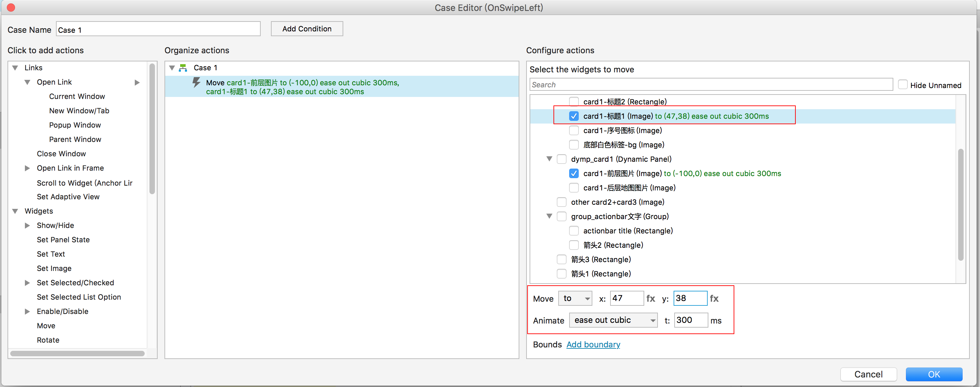980x387 pixels.
Task: Open the ease out cubic animation dropdown
Action: 613,320
